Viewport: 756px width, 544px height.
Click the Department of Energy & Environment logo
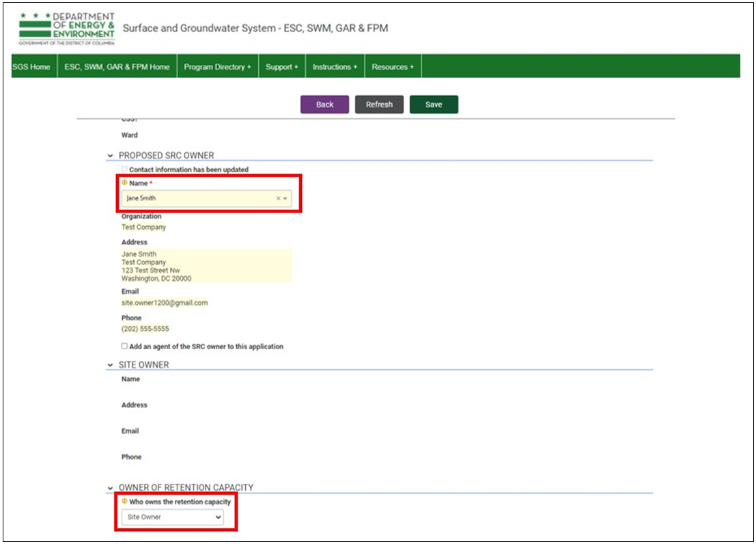pyautogui.click(x=67, y=28)
